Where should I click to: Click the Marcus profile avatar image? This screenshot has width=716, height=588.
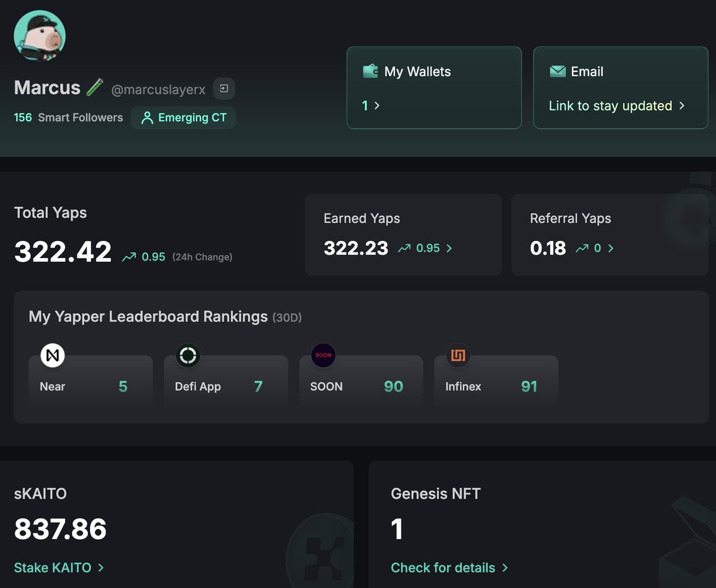39,36
